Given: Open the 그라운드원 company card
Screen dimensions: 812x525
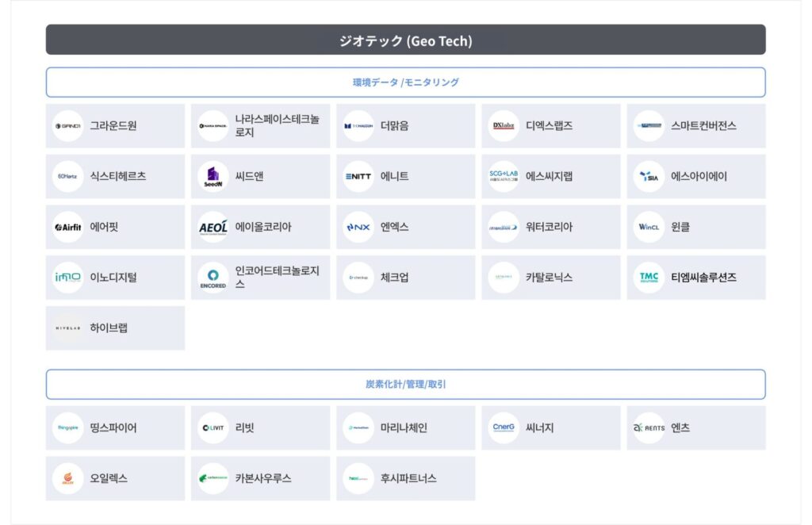Looking at the screenshot, I should point(115,126).
